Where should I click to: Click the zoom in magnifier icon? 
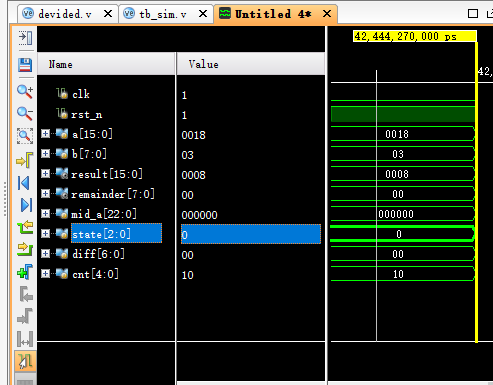pyautogui.click(x=25, y=91)
